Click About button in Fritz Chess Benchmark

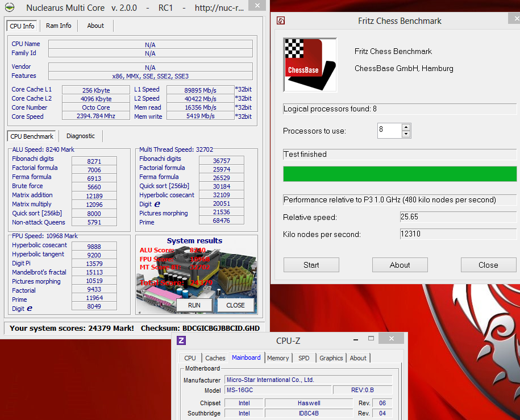(x=400, y=265)
